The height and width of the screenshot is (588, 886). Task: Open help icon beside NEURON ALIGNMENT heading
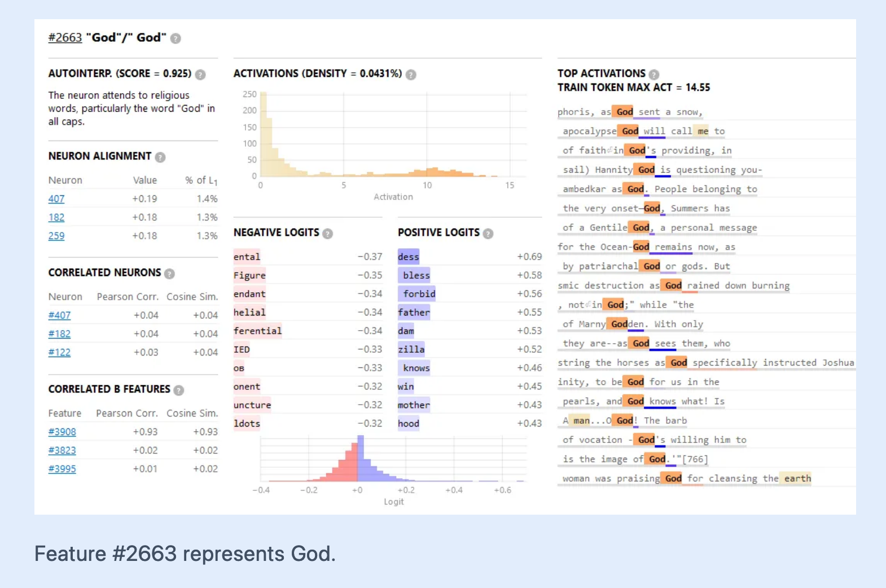tap(160, 157)
